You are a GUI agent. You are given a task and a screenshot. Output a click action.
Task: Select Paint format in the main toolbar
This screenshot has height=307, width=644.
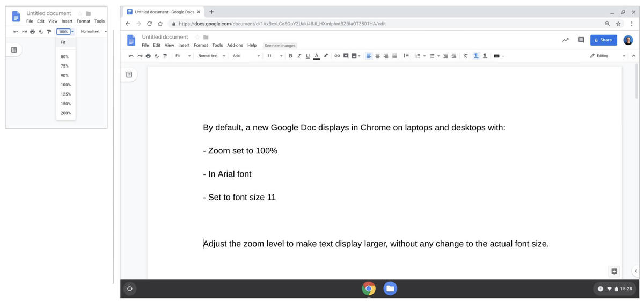pos(165,56)
